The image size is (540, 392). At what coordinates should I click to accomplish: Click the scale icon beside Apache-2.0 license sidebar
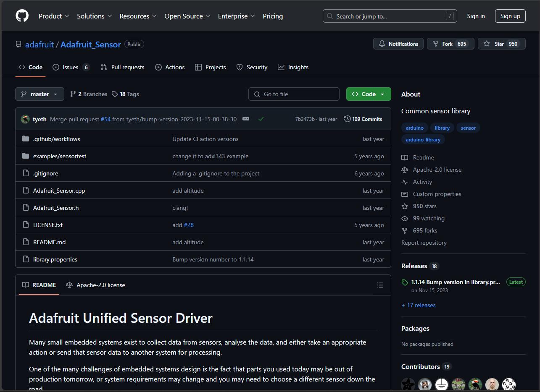point(405,170)
